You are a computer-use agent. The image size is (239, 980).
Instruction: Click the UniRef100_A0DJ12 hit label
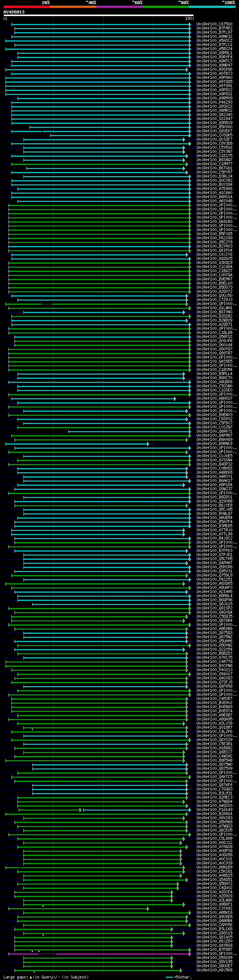coord(214,843)
